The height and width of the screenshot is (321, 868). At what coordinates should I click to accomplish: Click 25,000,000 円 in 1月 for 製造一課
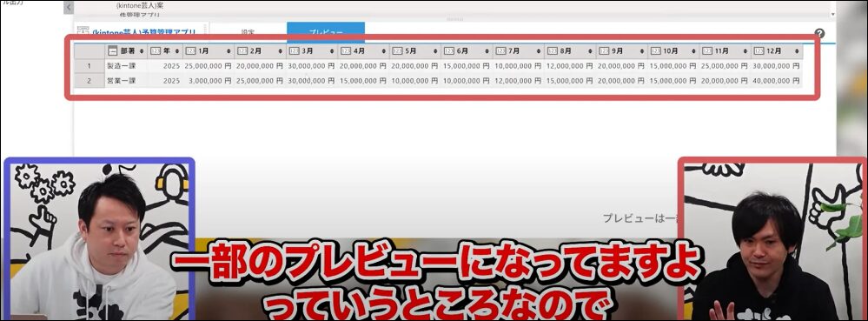point(209,65)
